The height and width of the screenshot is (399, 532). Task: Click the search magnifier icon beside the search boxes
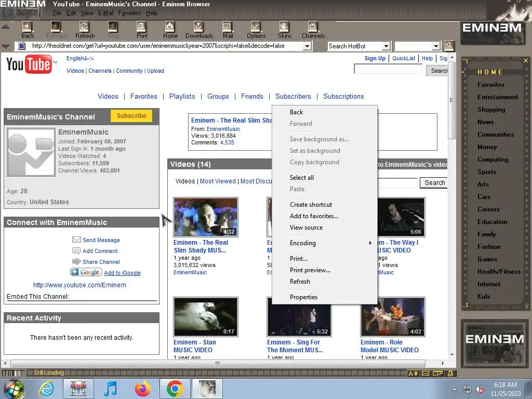449,46
